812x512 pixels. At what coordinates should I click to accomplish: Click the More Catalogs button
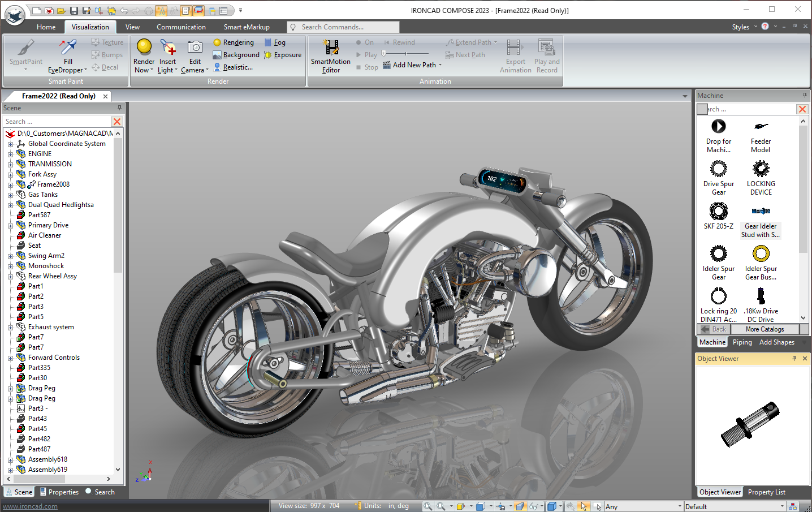click(765, 329)
